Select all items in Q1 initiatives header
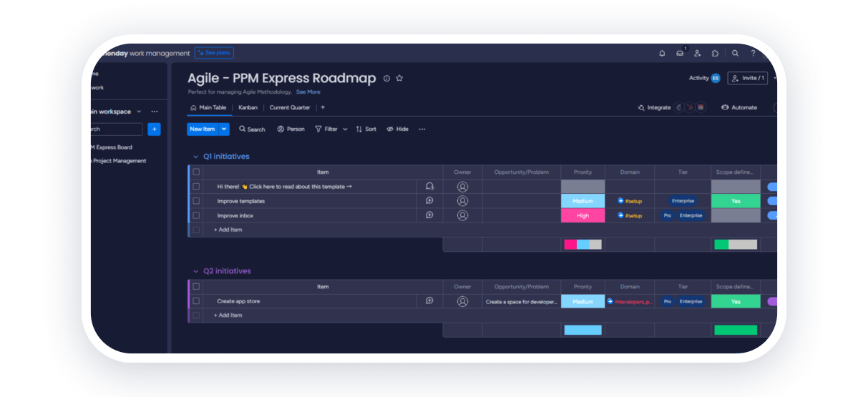The width and height of the screenshot is (868, 397). 196,172
